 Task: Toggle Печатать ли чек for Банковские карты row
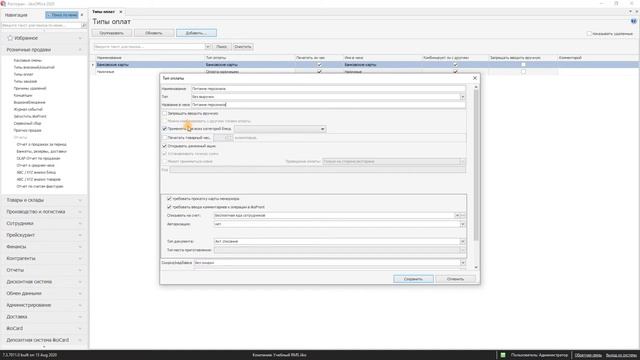click(x=320, y=64)
